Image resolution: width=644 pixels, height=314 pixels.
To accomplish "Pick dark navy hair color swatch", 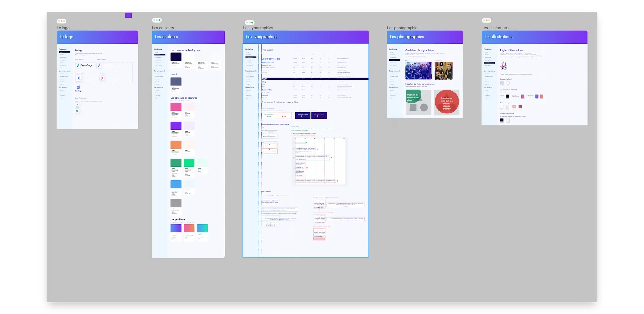I will 502,120.
